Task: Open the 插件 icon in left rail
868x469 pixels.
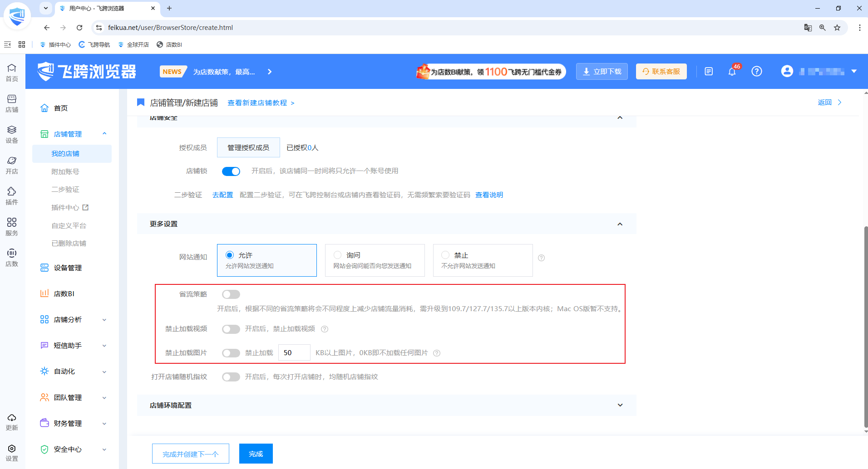Action: pos(12,196)
